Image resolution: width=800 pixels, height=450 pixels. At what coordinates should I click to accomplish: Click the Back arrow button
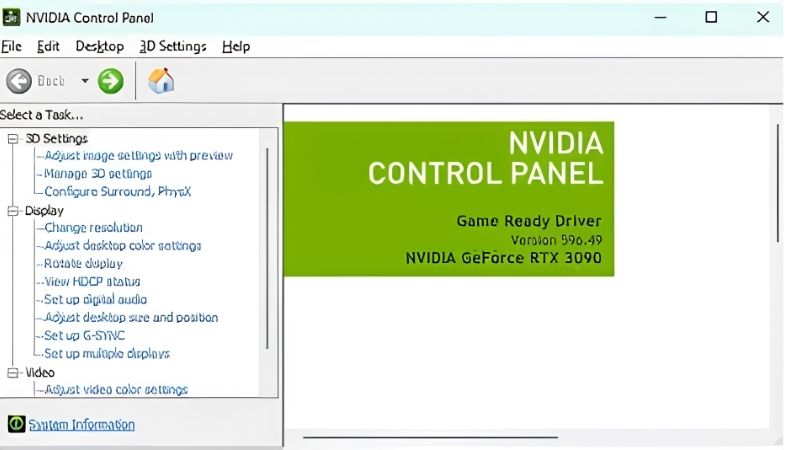pyautogui.click(x=19, y=81)
